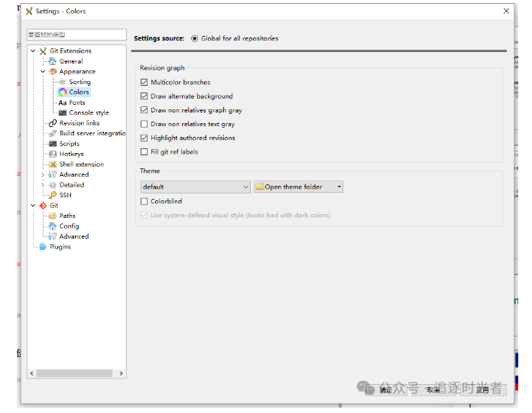Go to Revision links settings
Screen dimensions: 532x413
click(79, 123)
